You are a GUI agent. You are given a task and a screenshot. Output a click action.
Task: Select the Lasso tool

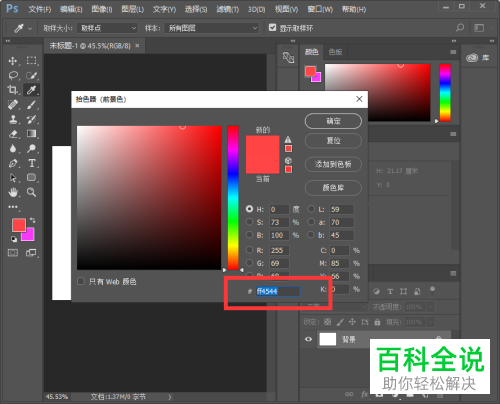click(13, 75)
